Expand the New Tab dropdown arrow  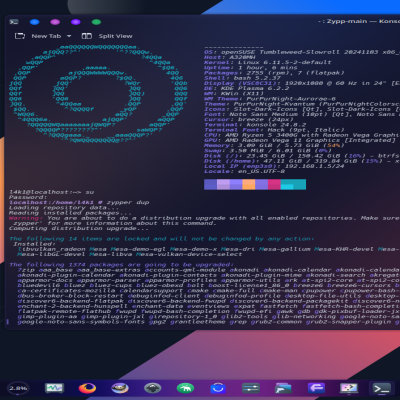pos(69,36)
